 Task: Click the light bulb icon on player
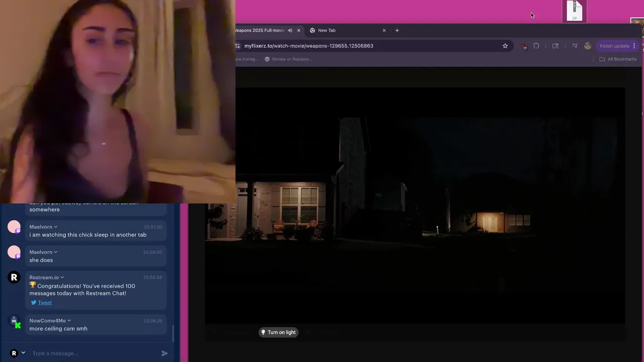click(263, 332)
